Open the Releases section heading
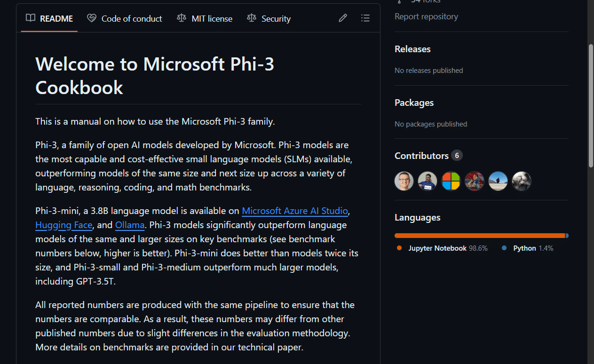 pyautogui.click(x=412, y=49)
